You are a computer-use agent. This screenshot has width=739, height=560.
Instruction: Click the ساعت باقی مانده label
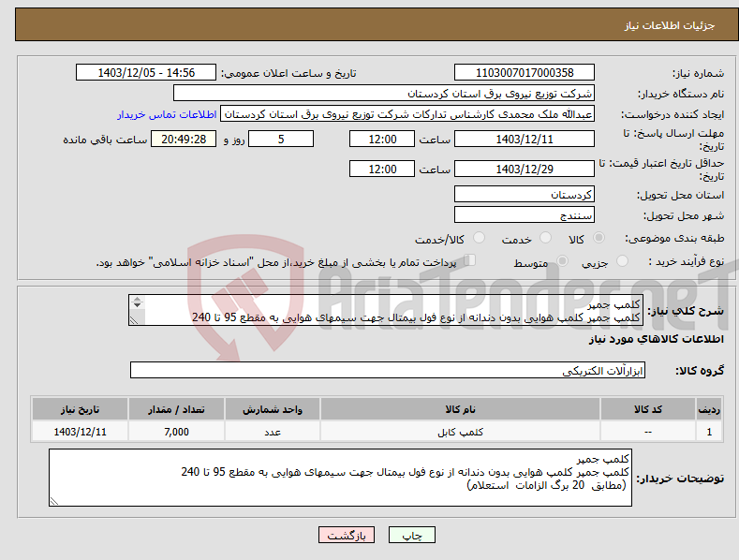coord(105,140)
